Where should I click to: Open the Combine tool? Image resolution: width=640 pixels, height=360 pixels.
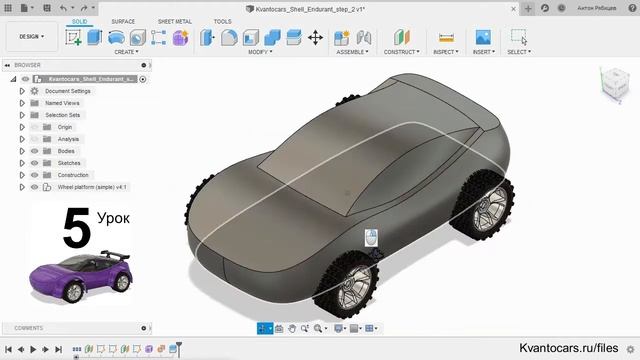tap(272, 37)
